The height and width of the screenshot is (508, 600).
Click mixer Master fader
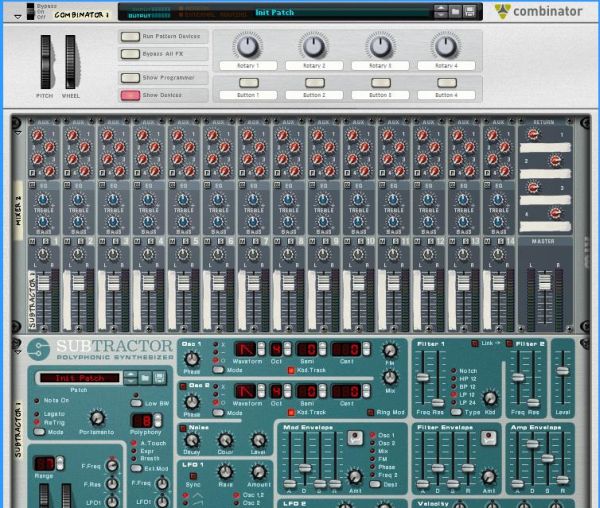coord(545,282)
